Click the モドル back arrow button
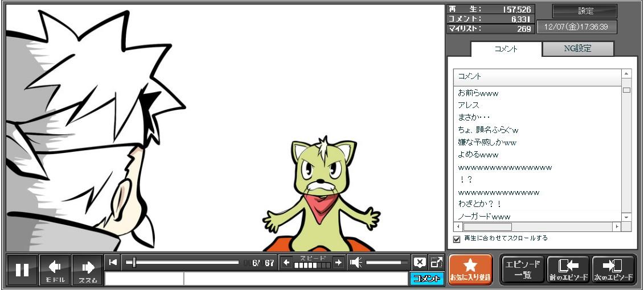 (x=55, y=270)
